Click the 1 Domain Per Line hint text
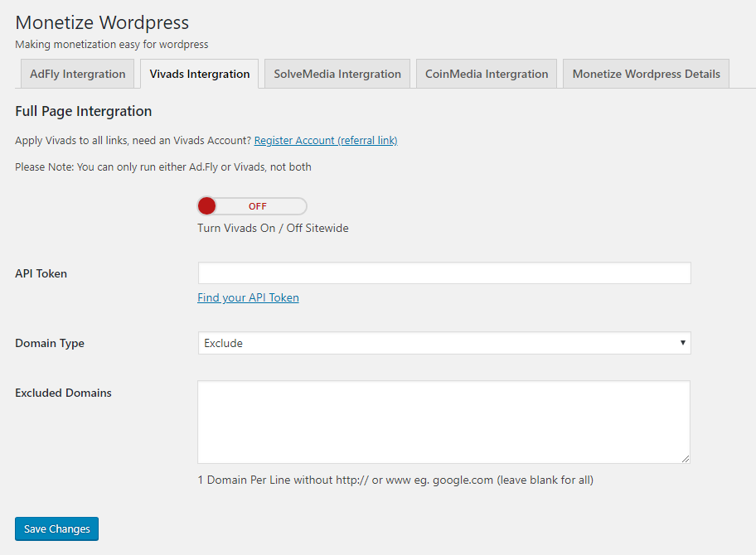The height and width of the screenshot is (555, 756). [395, 480]
